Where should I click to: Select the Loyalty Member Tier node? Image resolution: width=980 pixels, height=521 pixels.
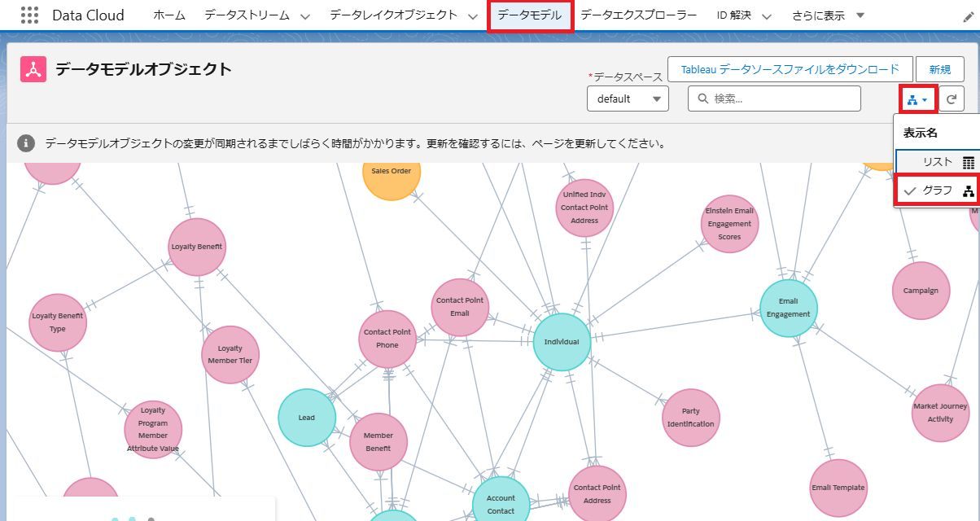click(230, 354)
